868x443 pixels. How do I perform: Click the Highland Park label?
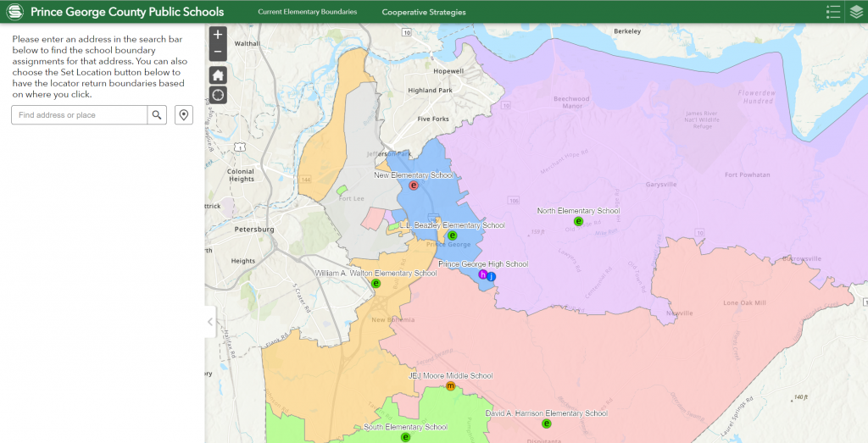pyautogui.click(x=430, y=90)
